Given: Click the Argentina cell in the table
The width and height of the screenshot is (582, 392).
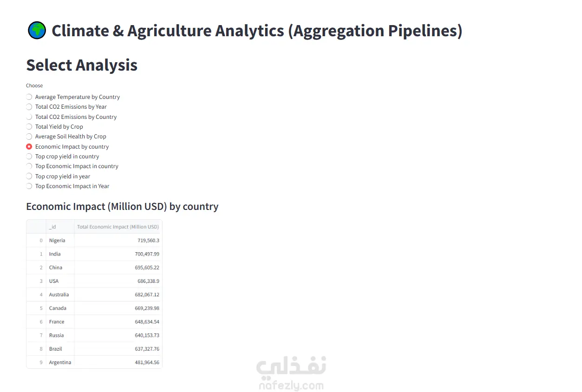Looking at the screenshot, I should click(x=60, y=362).
